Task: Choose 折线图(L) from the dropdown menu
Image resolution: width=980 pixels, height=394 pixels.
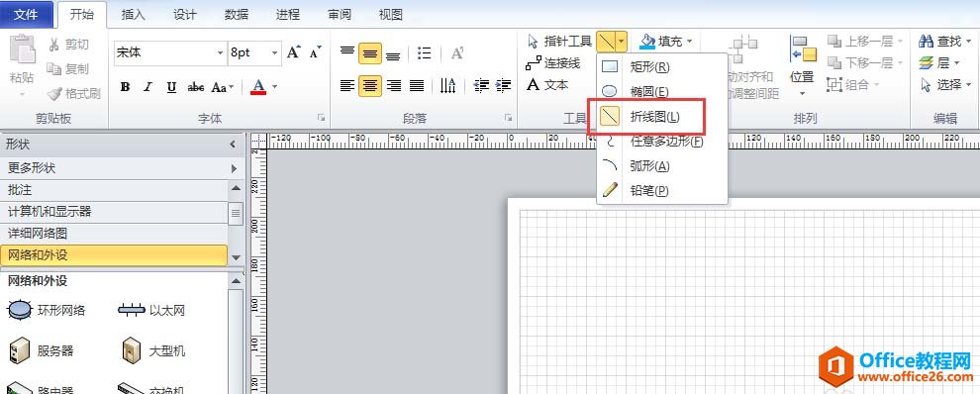Action: click(646, 117)
